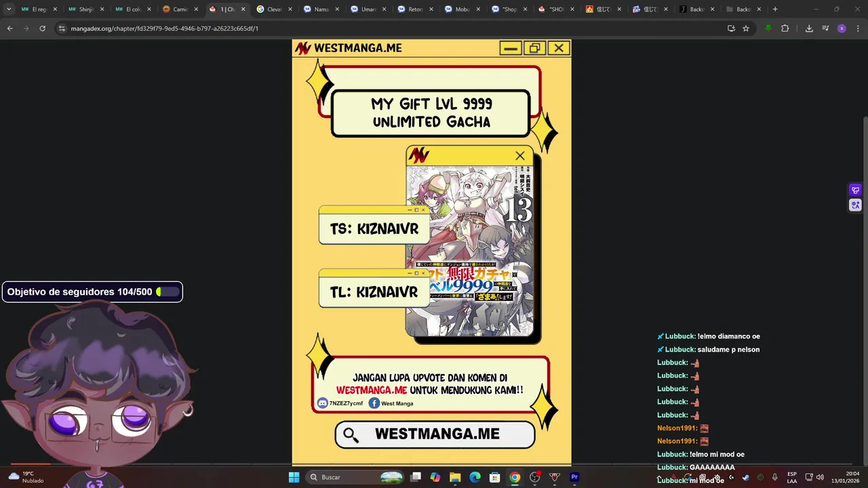Click the microphone icon in system tray
The width and height of the screenshot is (868, 488).
pos(774,477)
